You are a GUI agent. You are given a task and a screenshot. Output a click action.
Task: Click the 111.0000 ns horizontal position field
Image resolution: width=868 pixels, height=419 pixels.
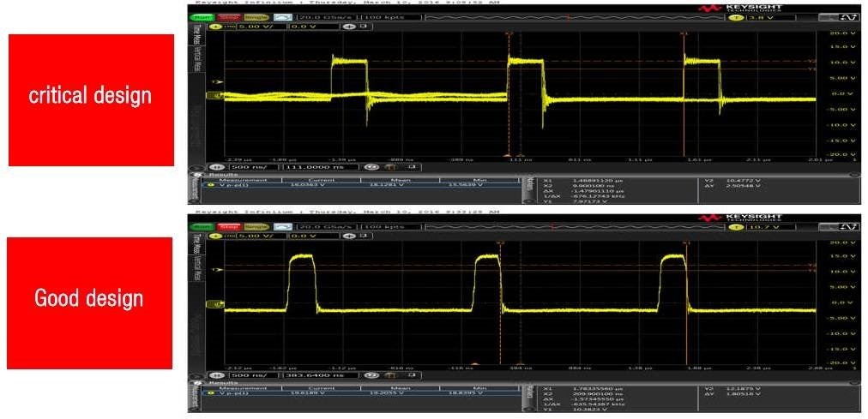pyautogui.click(x=320, y=166)
